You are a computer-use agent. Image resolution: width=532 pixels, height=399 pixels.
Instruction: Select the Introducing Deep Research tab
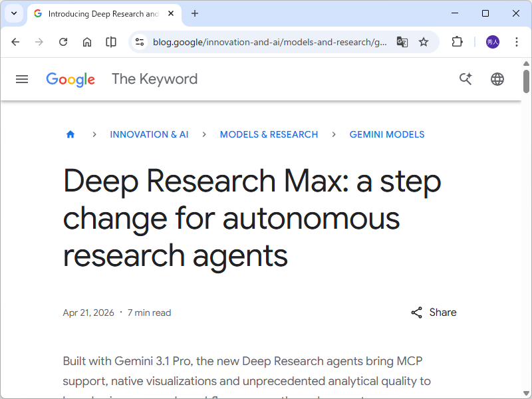coord(104,13)
